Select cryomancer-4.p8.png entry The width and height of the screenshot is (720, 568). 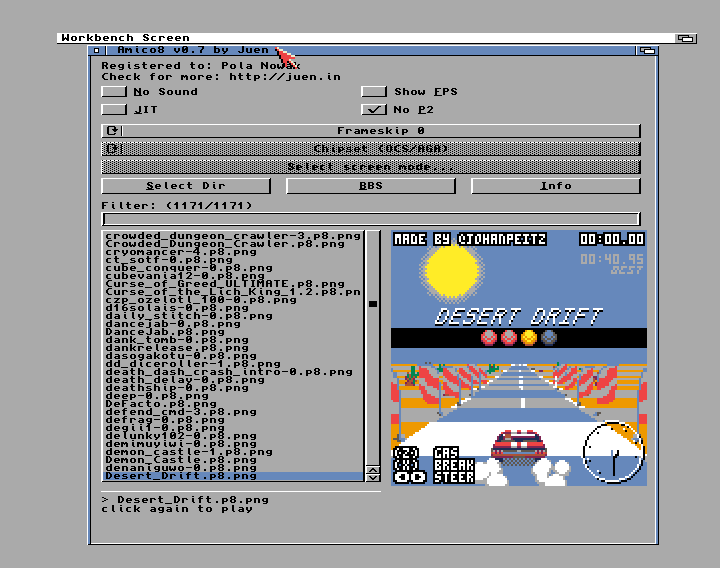(x=233, y=252)
